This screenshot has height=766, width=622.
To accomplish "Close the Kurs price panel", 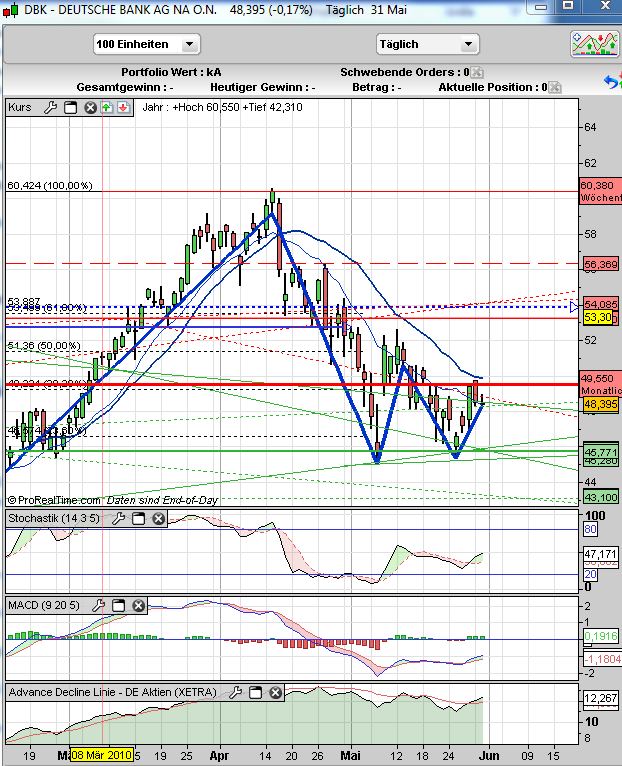I will (x=90, y=107).
